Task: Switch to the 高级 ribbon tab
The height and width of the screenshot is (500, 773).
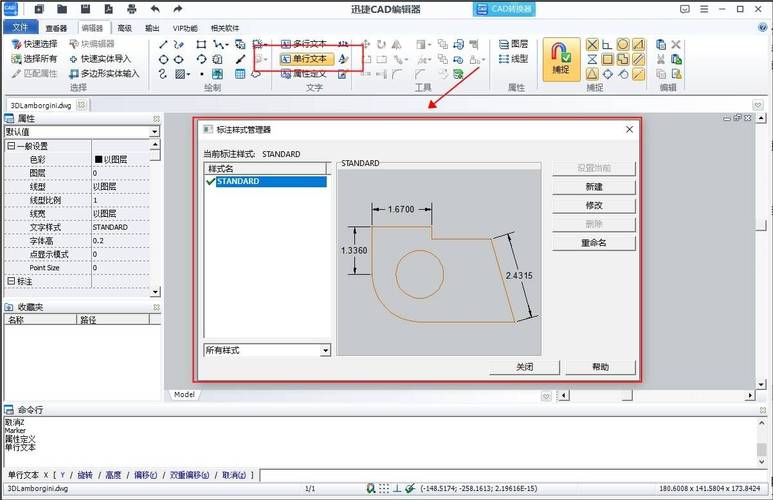Action: coord(125,28)
